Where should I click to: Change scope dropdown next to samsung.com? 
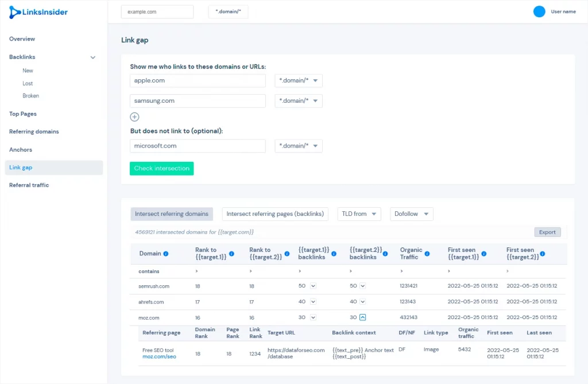click(299, 101)
